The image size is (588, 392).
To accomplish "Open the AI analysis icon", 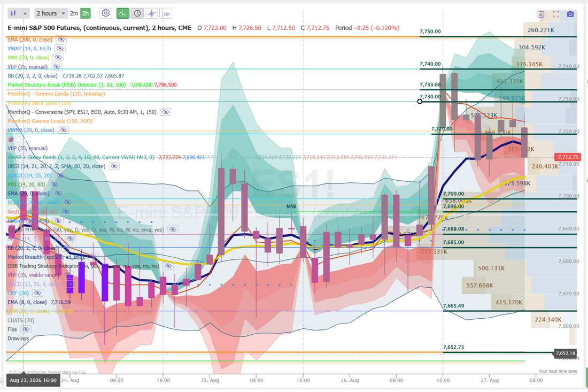I will [x=541, y=14].
